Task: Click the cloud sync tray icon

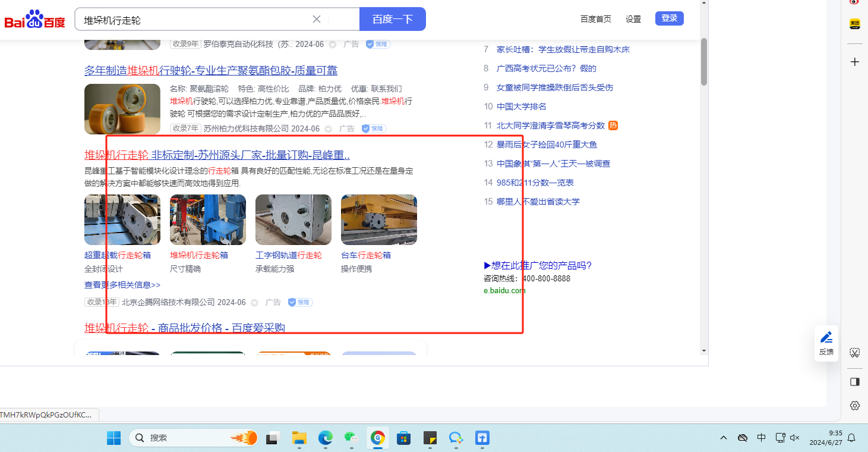Action: [742, 438]
